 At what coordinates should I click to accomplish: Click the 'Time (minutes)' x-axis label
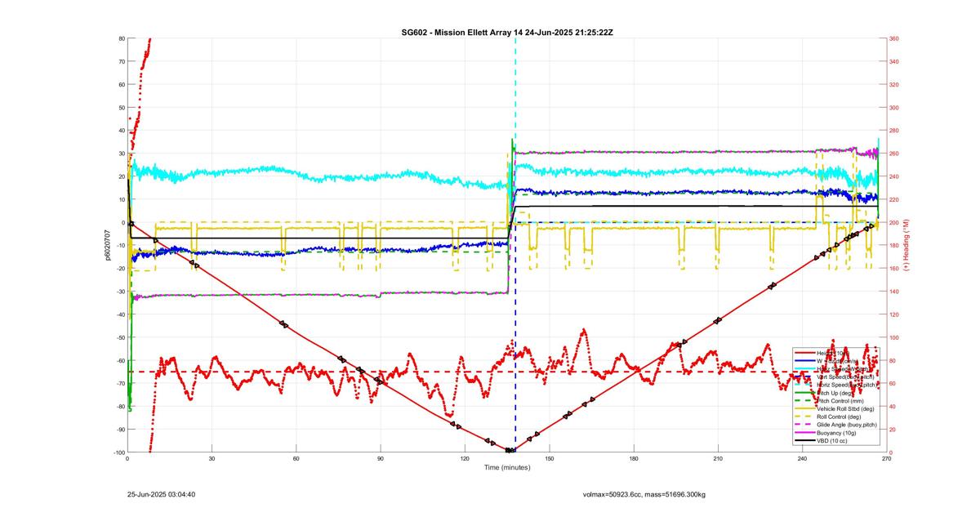506,468
